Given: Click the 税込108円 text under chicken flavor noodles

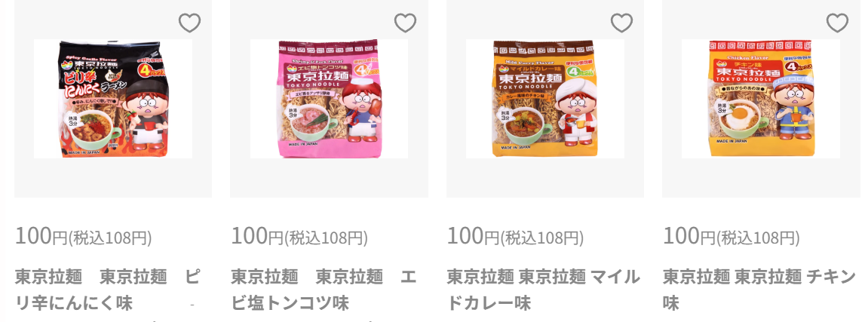Looking at the screenshot, I should (x=758, y=238).
